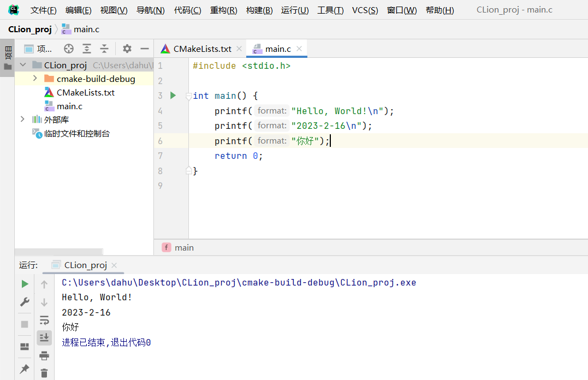Click the #include <stdio.h> line

(x=241, y=66)
